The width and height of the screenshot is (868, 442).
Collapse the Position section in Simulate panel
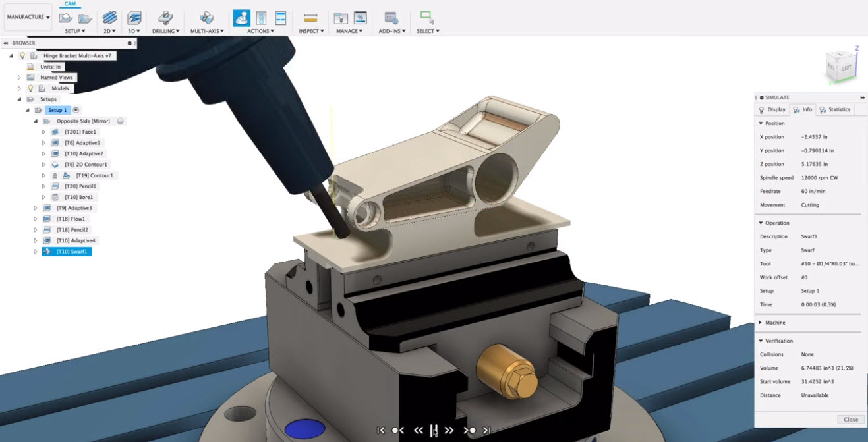click(761, 123)
